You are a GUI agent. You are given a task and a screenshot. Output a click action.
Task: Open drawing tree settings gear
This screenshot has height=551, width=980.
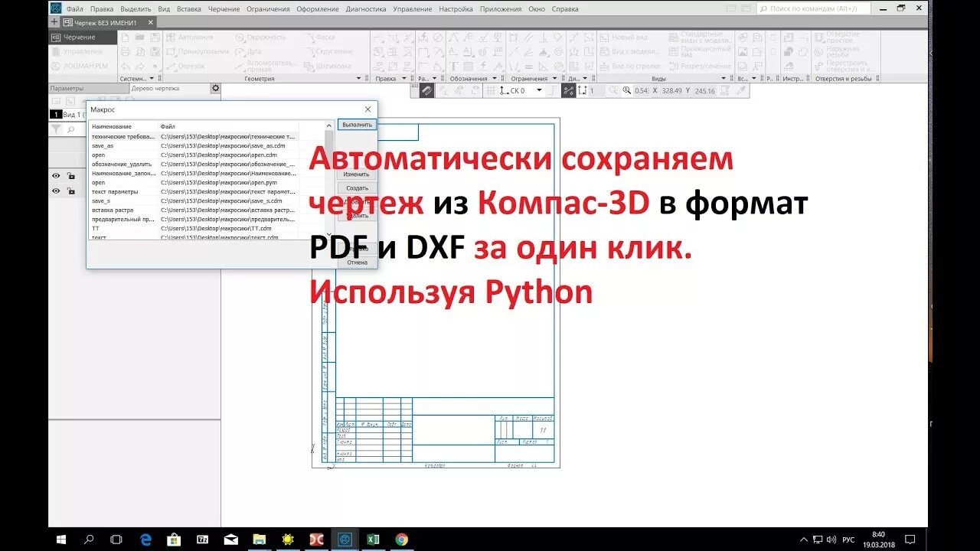pyautogui.click(x=215, y=88)
